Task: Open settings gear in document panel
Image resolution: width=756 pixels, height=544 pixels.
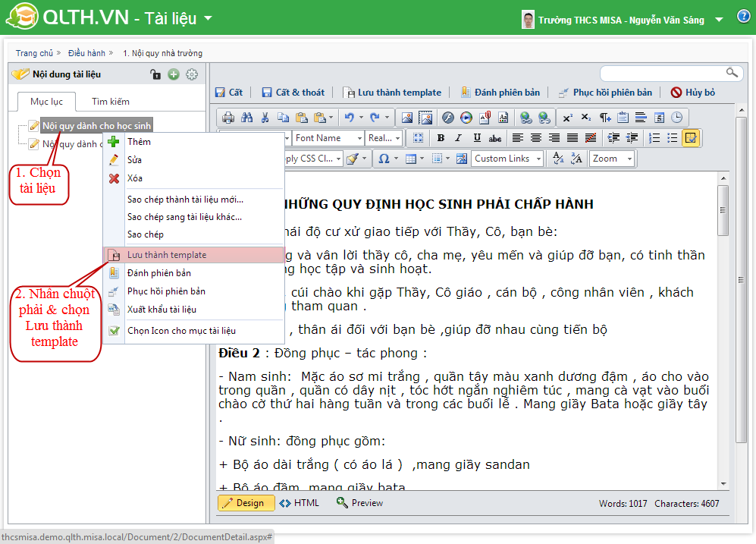Action: tap(192, 74)
